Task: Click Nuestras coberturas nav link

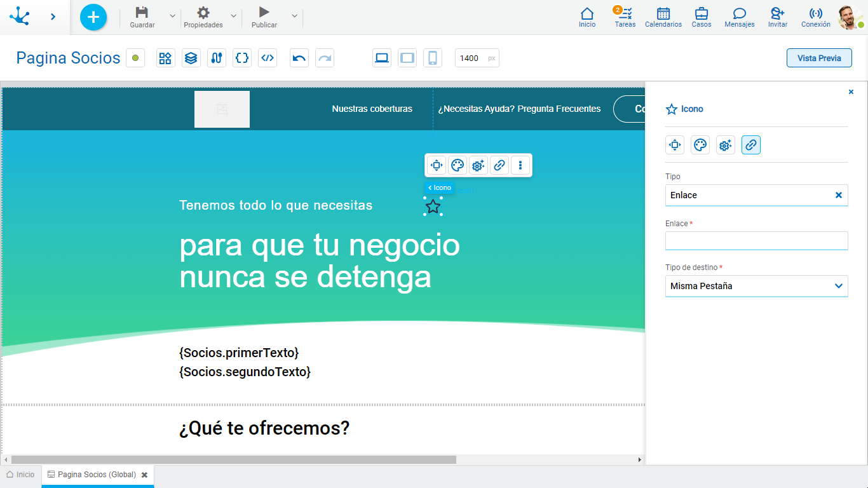Action: [x=372, y=109]
